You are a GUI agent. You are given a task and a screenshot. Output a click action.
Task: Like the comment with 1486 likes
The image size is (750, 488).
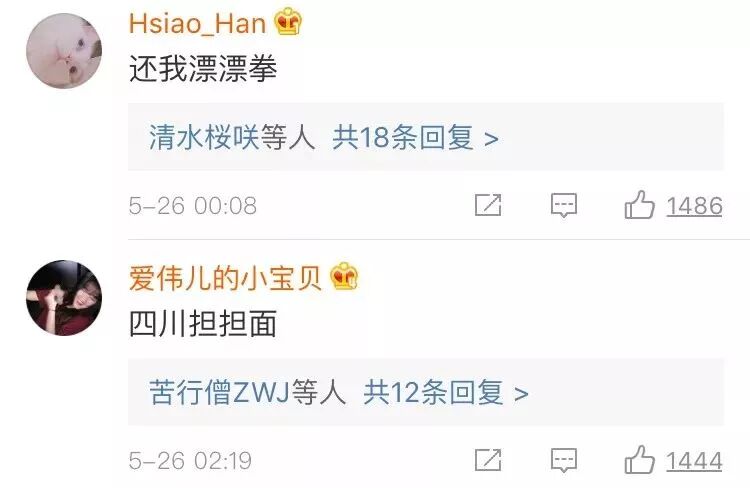pos(639,205)
